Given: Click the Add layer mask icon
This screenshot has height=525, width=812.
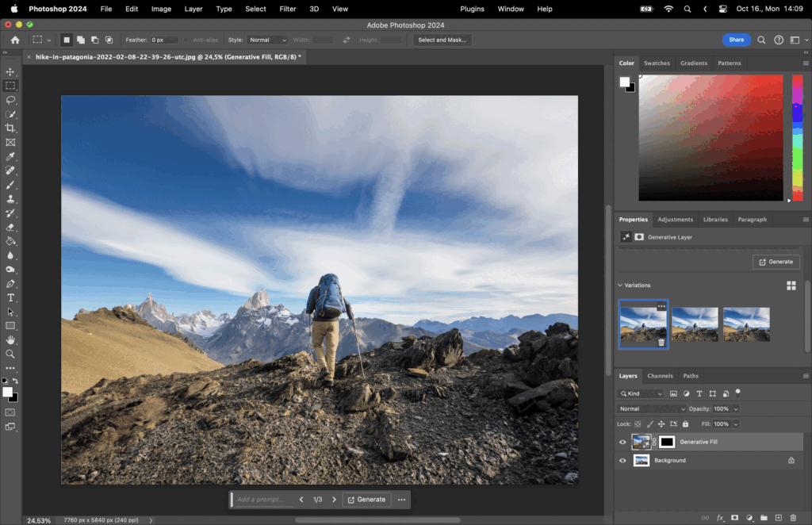Looking at the screenshot, I should click(x=734, y=517).
